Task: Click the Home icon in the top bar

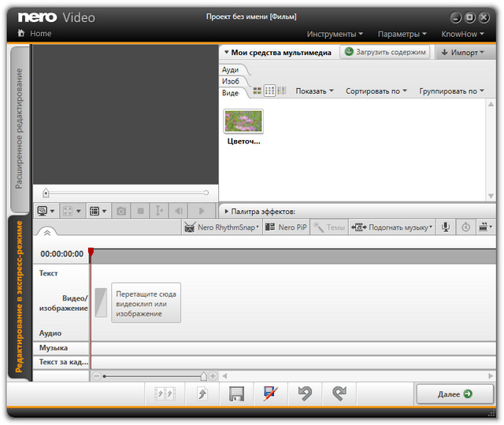Action: 21,34
